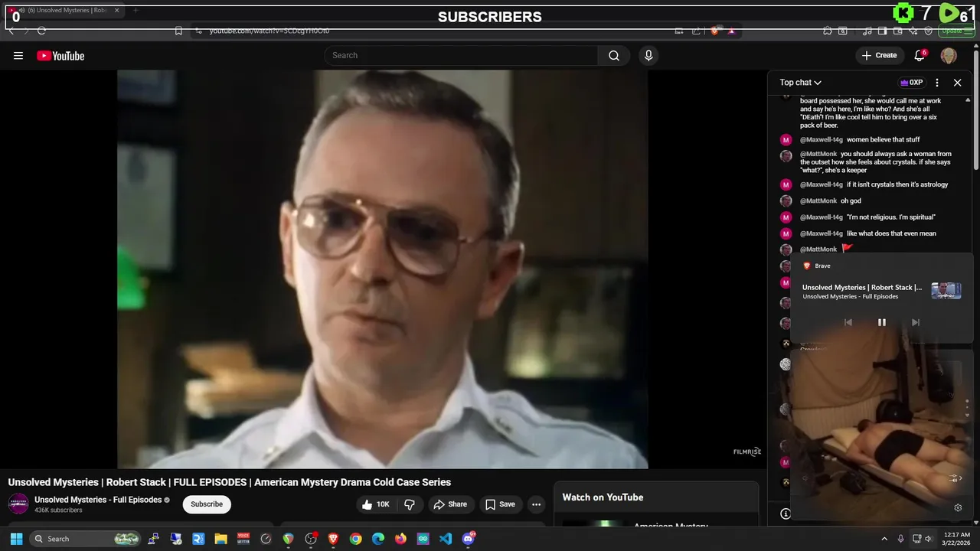Open the Brave VPN shield icon
Screen dimensions: 980x551
[928, 31]
